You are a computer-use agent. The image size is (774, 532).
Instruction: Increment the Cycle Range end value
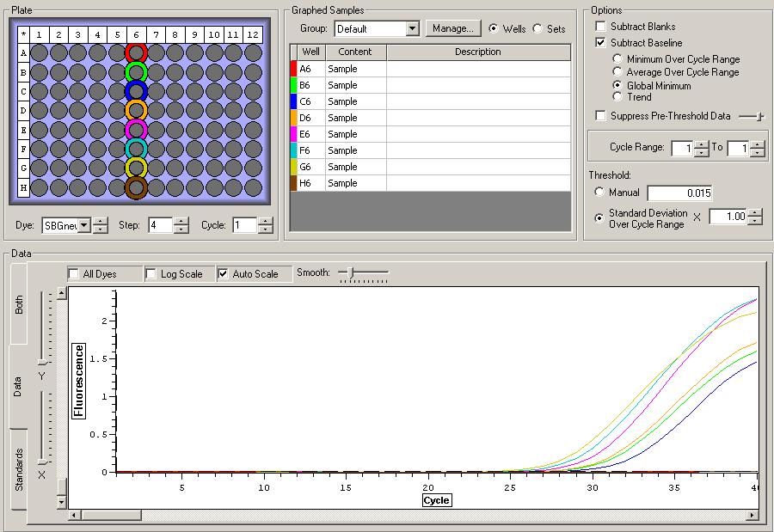point(757,144)
